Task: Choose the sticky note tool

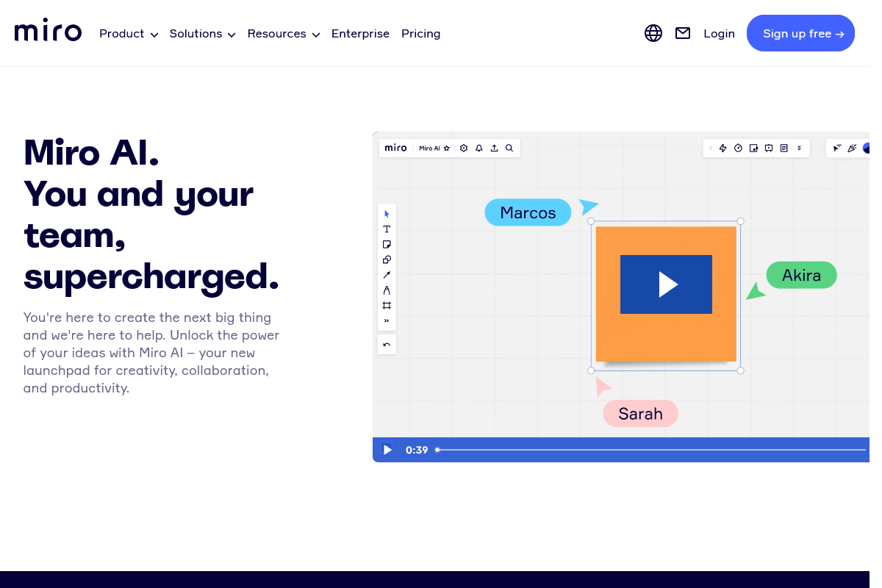Action: [x=387, y=244]
